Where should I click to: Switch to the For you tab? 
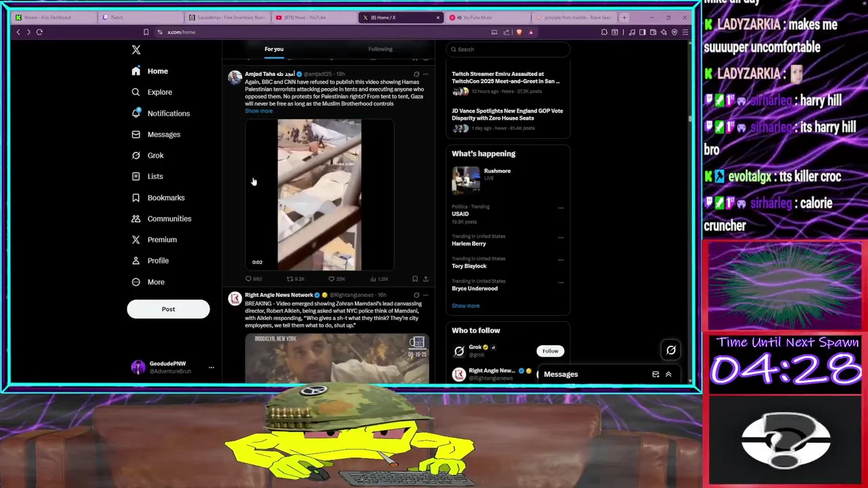click(x=274, y=49)
